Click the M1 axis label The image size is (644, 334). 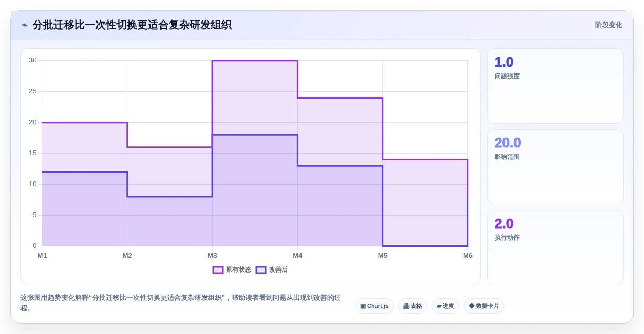click(42, 256)
